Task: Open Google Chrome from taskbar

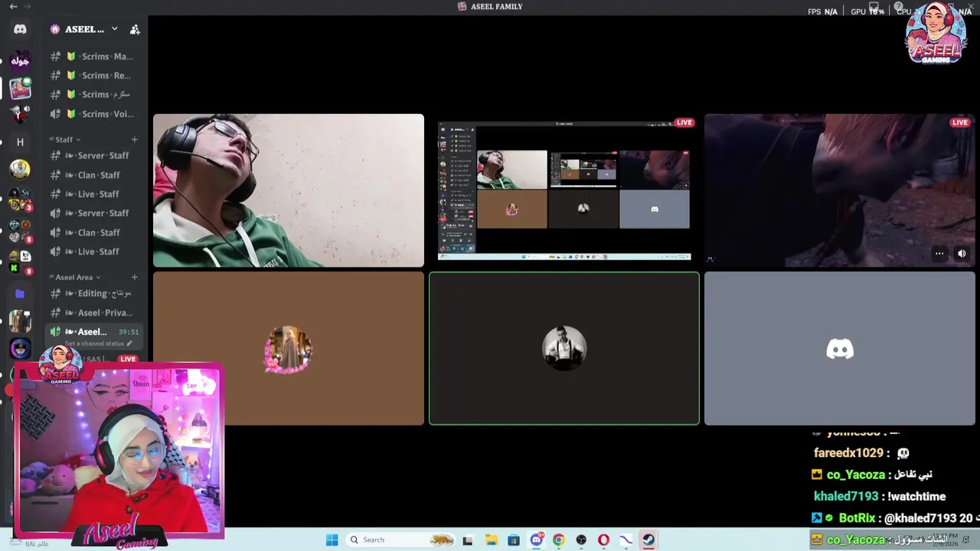Action: pyautogui.click(x=558, y=540)
